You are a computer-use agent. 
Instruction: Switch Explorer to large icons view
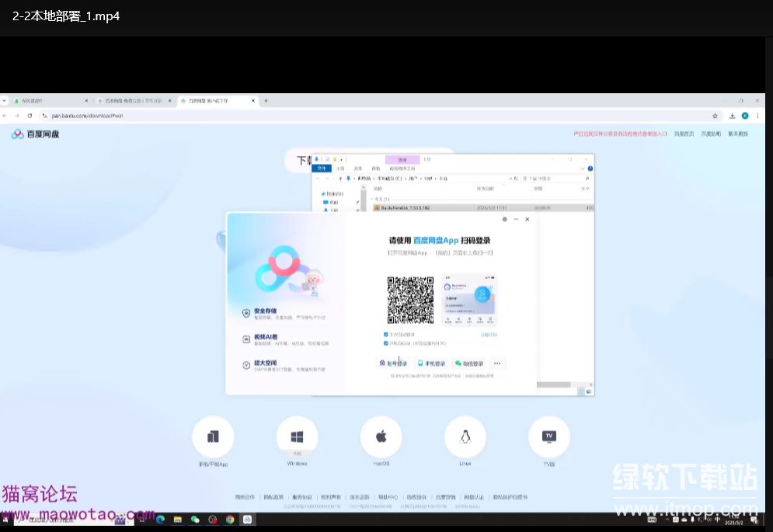[589, 391]
